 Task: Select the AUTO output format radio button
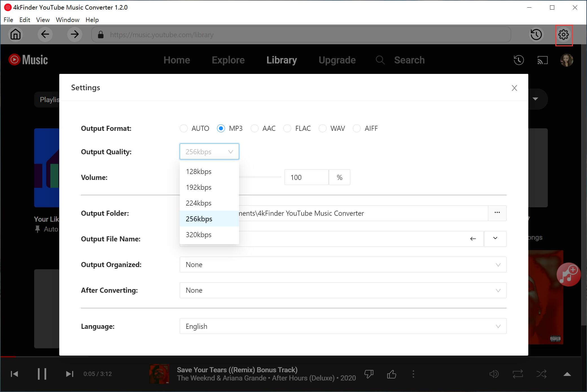click(183, 128)
